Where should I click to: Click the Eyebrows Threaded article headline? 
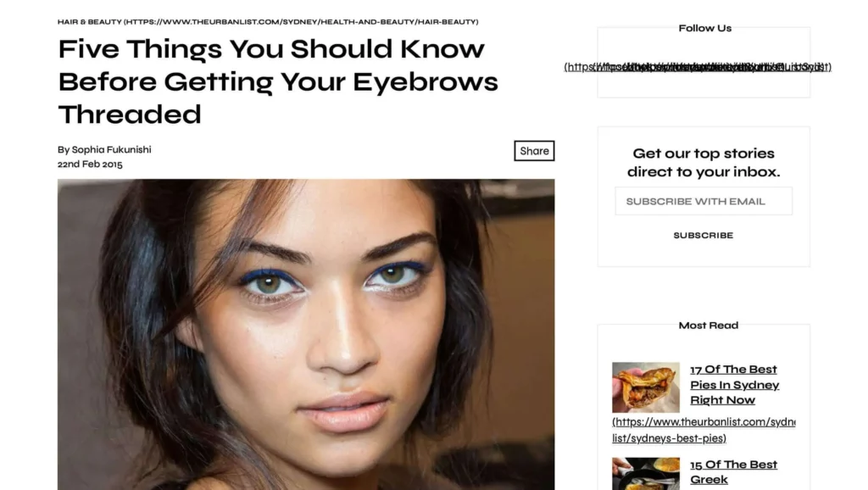click(278, 81)
